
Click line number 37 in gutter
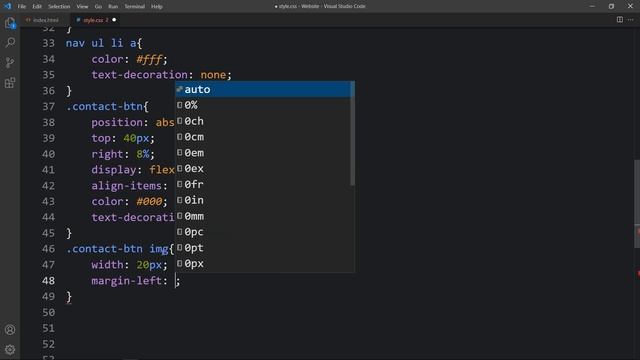48,107
